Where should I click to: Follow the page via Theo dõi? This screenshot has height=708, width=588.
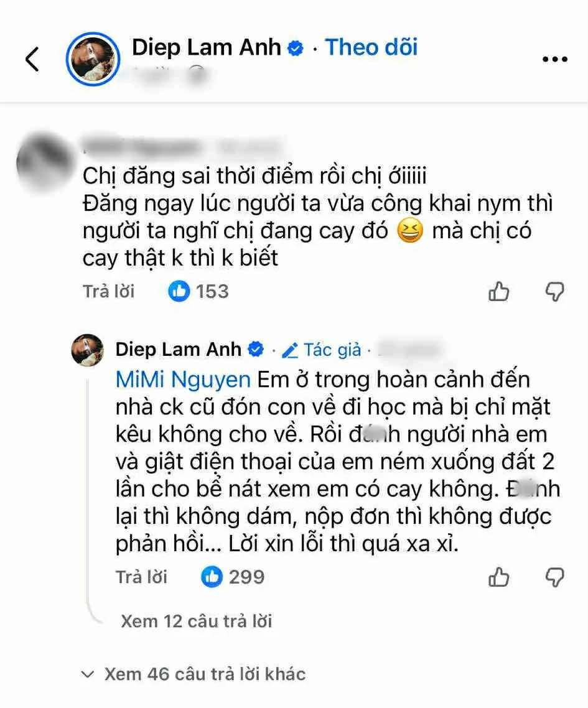click(371, 47)
